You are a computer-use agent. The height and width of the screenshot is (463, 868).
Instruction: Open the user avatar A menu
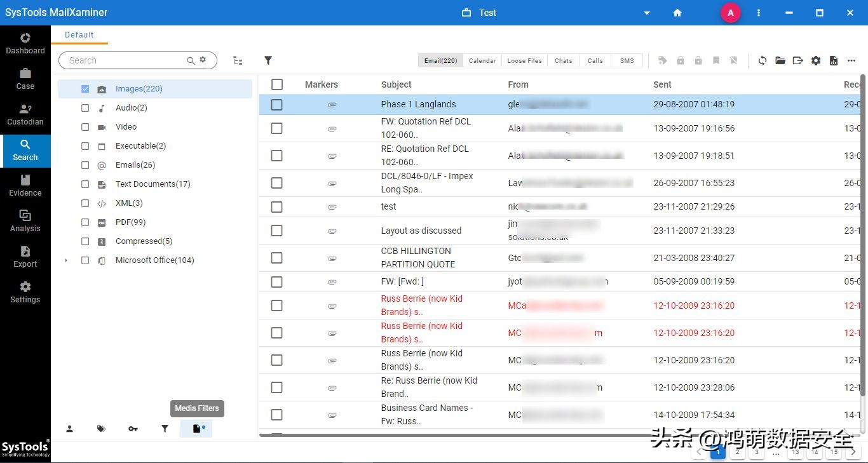731,13
